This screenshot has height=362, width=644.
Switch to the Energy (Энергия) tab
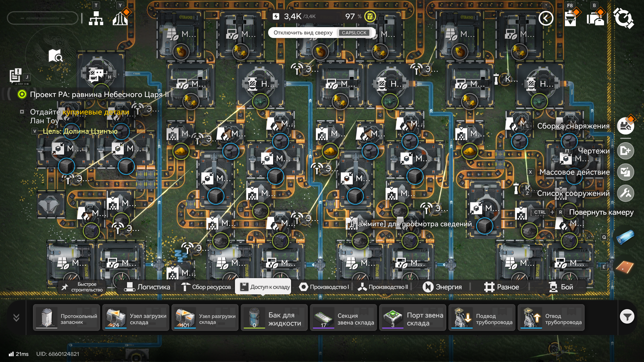[442, 287]
